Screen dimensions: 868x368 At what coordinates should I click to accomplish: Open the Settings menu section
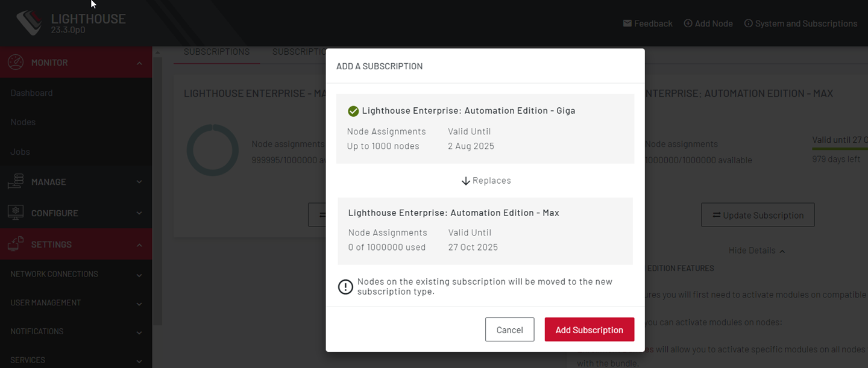click(76, 244)
